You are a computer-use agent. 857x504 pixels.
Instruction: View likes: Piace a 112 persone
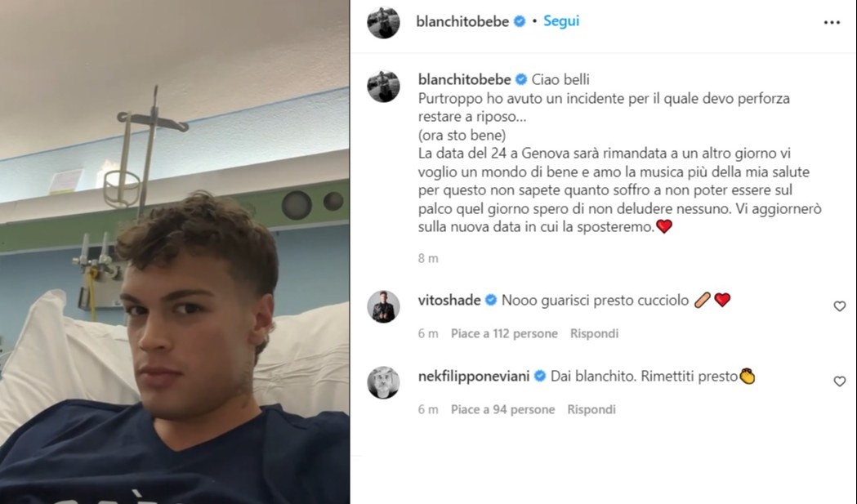click(x=504, y=333)
